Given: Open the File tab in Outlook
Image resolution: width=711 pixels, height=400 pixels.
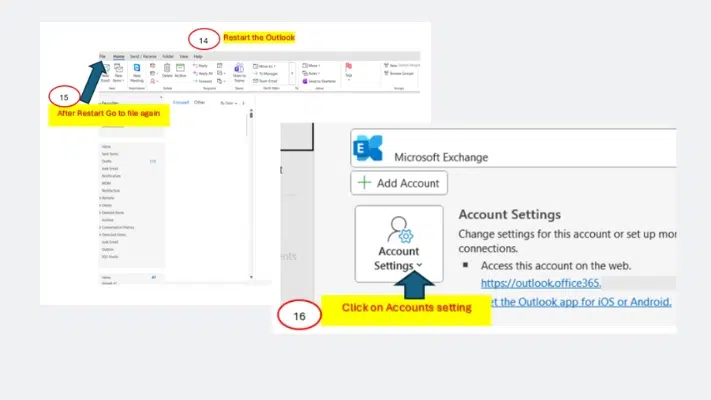Looking at the screenshot, I should click(x=102, y=57).
